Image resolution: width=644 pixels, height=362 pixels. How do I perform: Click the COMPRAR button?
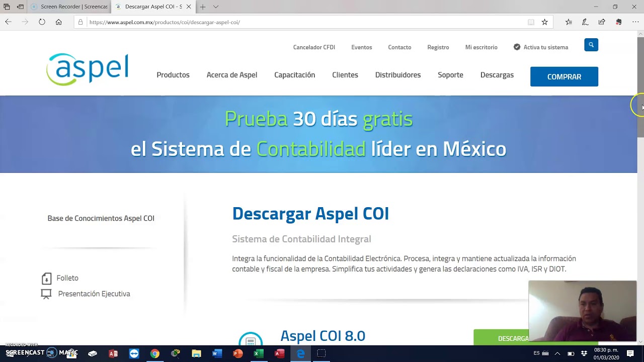564,76
